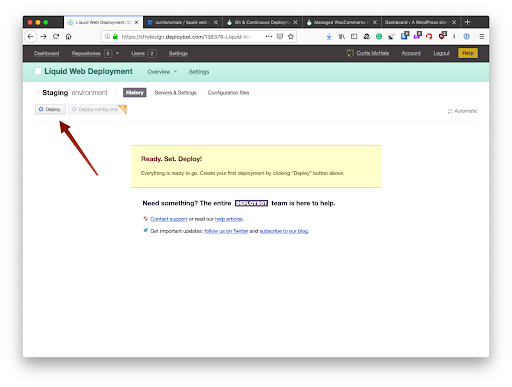
Task: Open the Dashboard navigation link
Action: (x=47, y=53)
